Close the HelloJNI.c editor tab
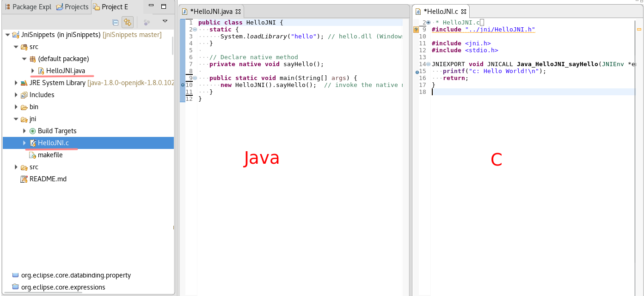 pyautogui.click(x=463, y=12)
